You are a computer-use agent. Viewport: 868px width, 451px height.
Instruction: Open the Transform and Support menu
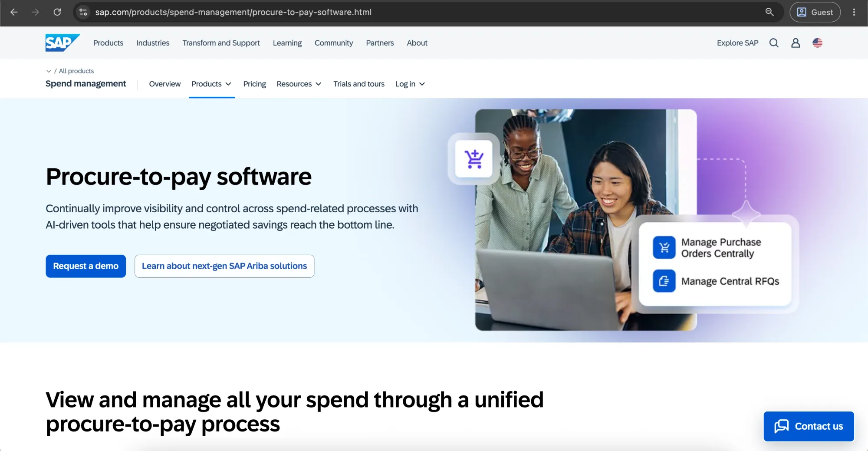pyautogui.click(x=221, y=43)
